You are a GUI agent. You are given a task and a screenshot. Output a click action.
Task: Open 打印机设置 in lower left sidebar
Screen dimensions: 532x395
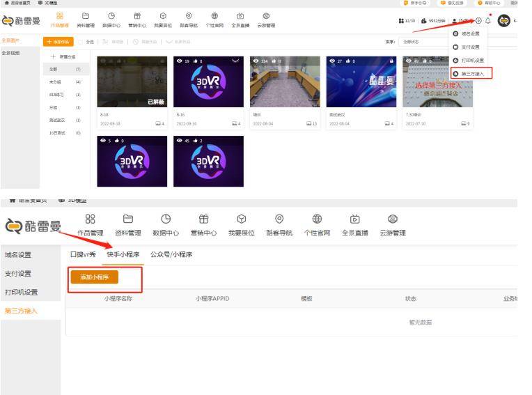coord(21,292)
